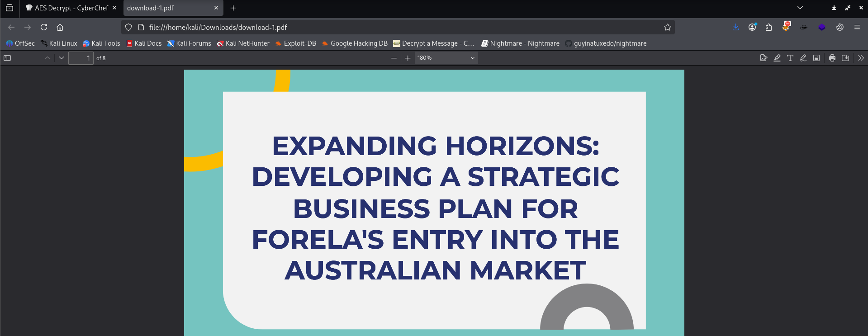This screenshot has height=336, width=868.
Task: Open the signature annotation tool
Action: pos(764,58)
